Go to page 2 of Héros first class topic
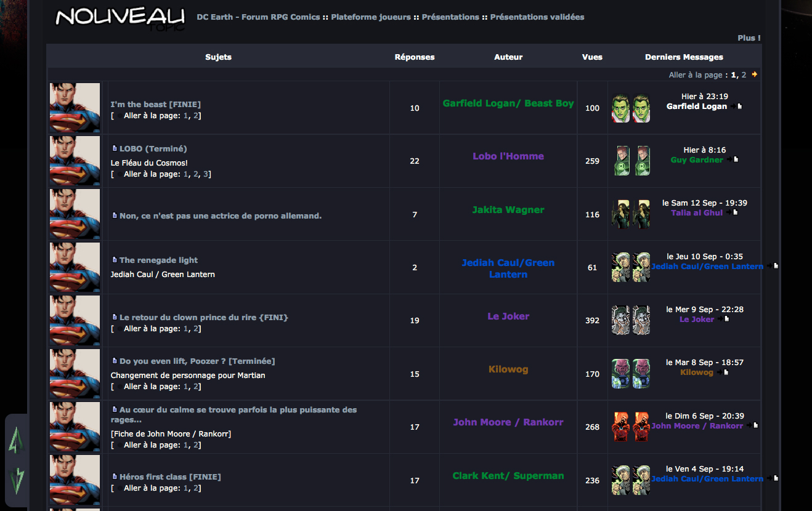 [x=196, y=488]
